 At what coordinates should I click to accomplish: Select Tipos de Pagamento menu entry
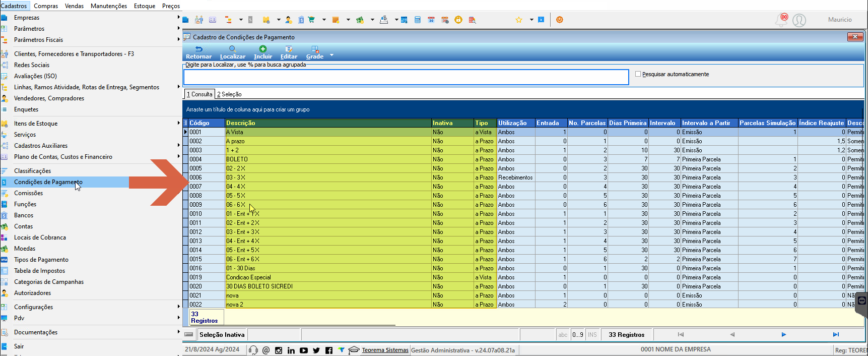point(41,260)
